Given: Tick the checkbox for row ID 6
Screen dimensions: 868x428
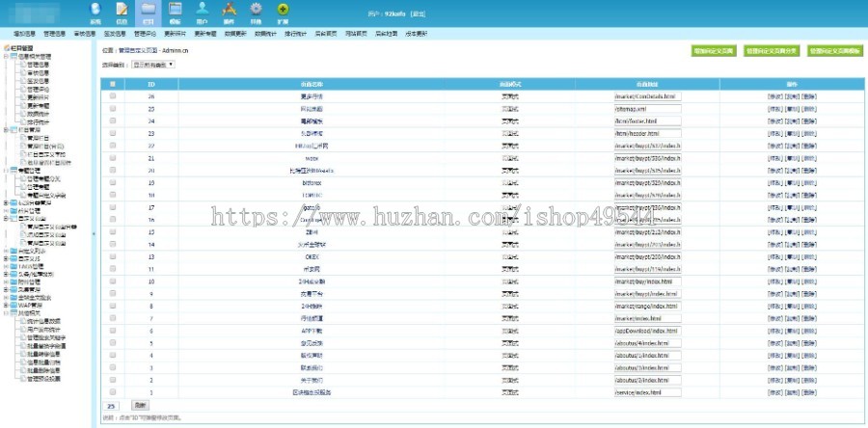Looking at the screenshot, I should point(113,331).
